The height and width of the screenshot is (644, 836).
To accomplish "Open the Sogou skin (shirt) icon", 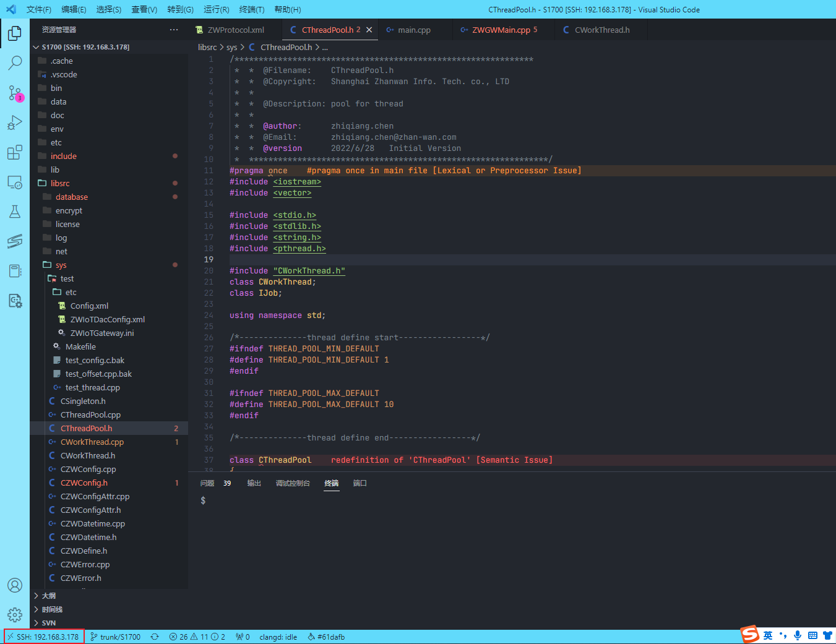I will point(827,635).
